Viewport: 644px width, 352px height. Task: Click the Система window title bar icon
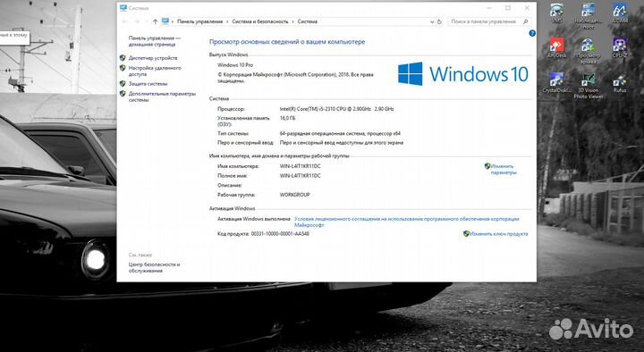click(123, 8)
